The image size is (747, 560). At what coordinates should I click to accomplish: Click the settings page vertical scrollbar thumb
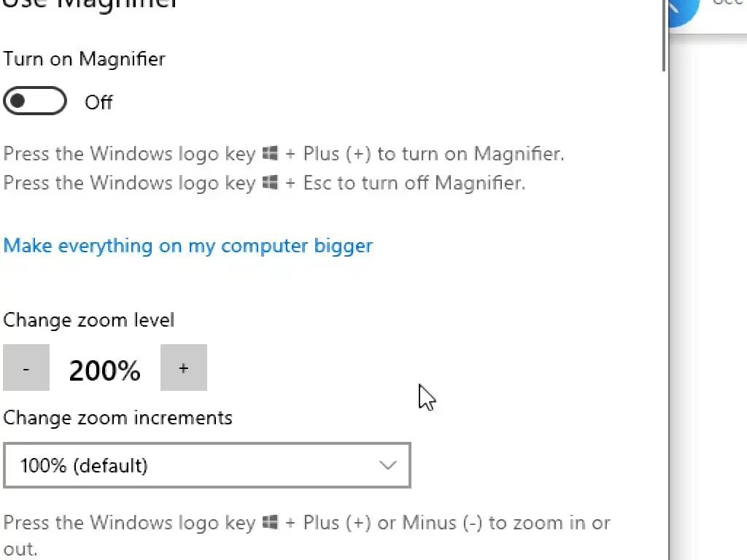[665, 36]
